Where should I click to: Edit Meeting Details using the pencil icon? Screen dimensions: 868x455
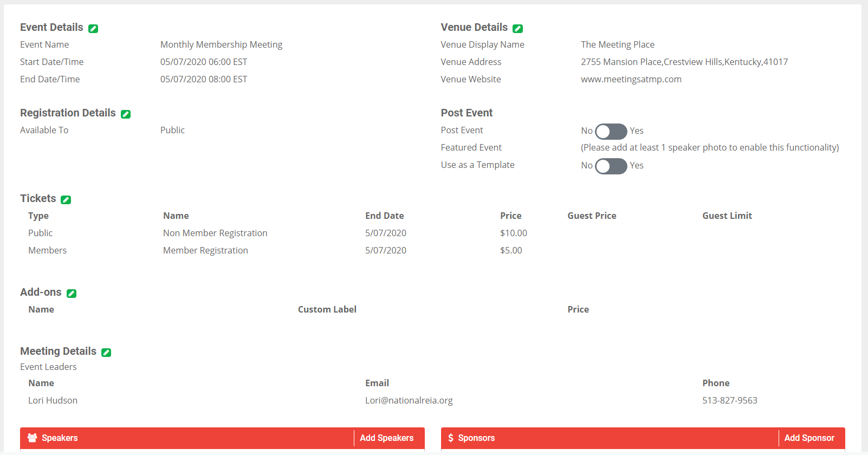pyautogui.click(x=106, y=353)
